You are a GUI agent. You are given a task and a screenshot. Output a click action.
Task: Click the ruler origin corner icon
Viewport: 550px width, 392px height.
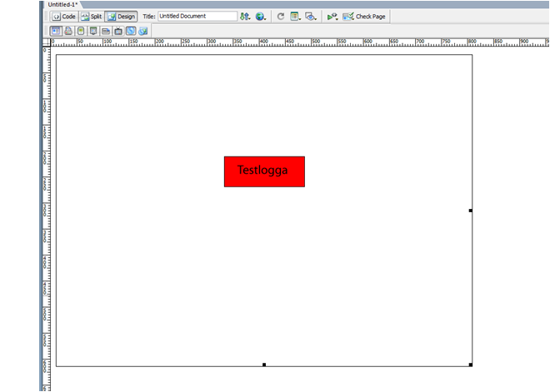[47, 42]
